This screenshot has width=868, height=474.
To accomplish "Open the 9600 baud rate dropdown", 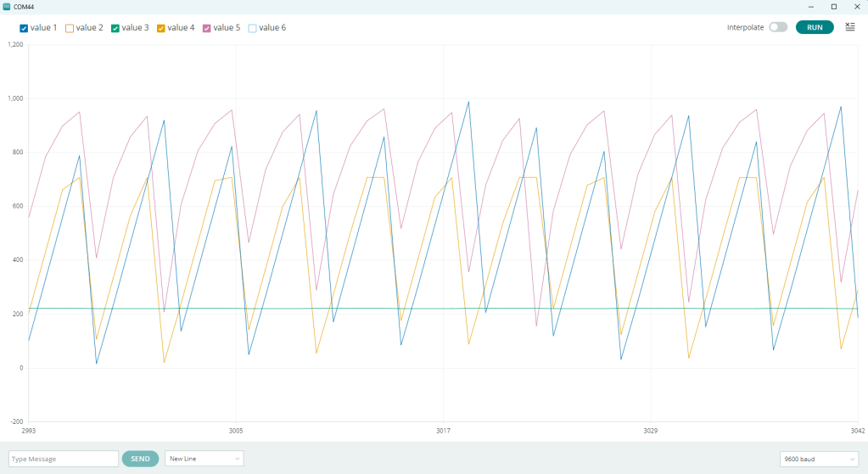I will point(818,459).
